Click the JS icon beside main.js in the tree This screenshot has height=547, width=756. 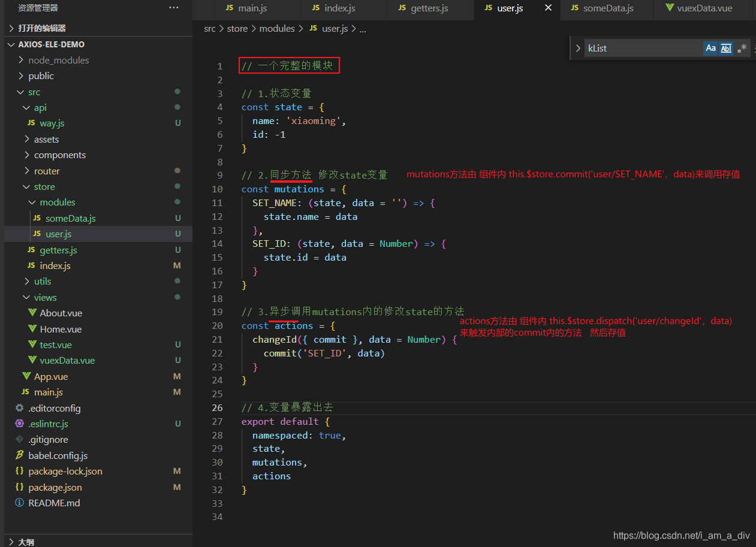click(x=25, y=392)
